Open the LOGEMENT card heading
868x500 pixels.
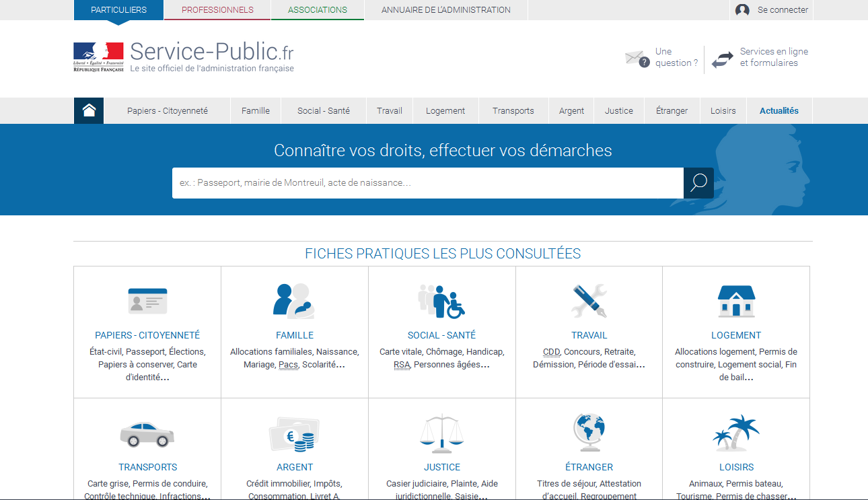click(736, 335)
